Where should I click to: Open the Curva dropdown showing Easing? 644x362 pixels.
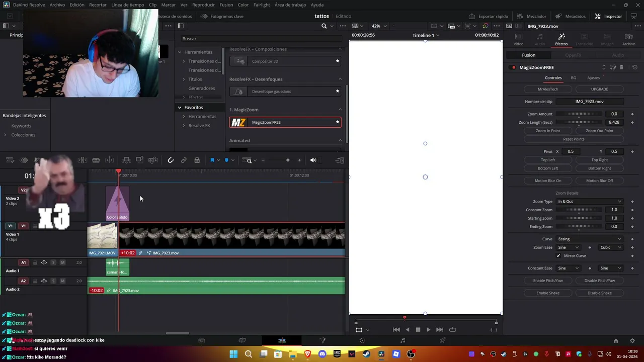coord(590,239)
